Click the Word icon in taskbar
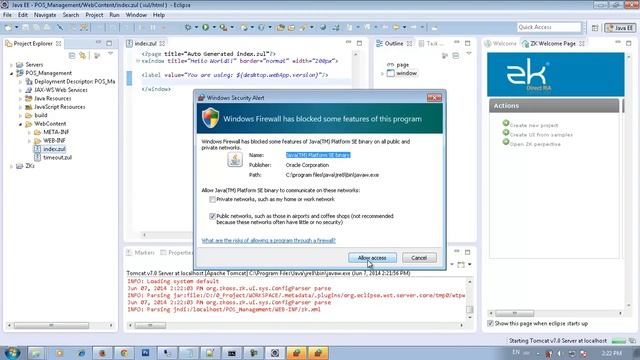 pos(145,353)
